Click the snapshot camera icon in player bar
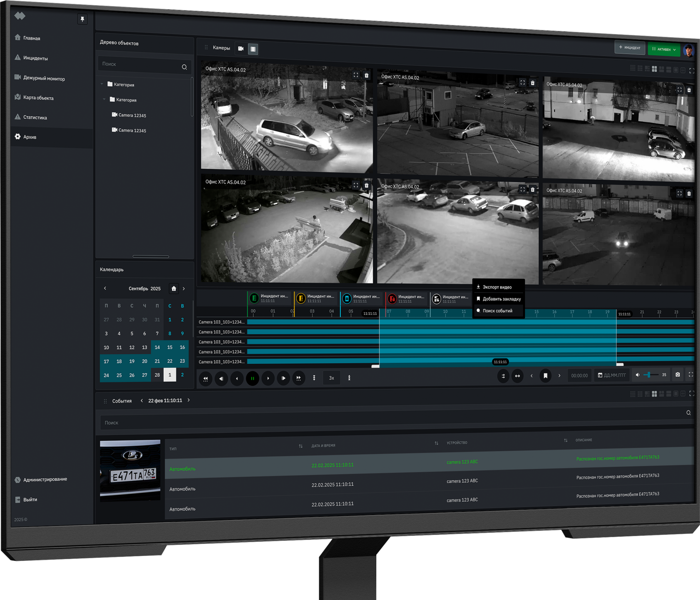700x600 pixels. [x=677, y=375]
